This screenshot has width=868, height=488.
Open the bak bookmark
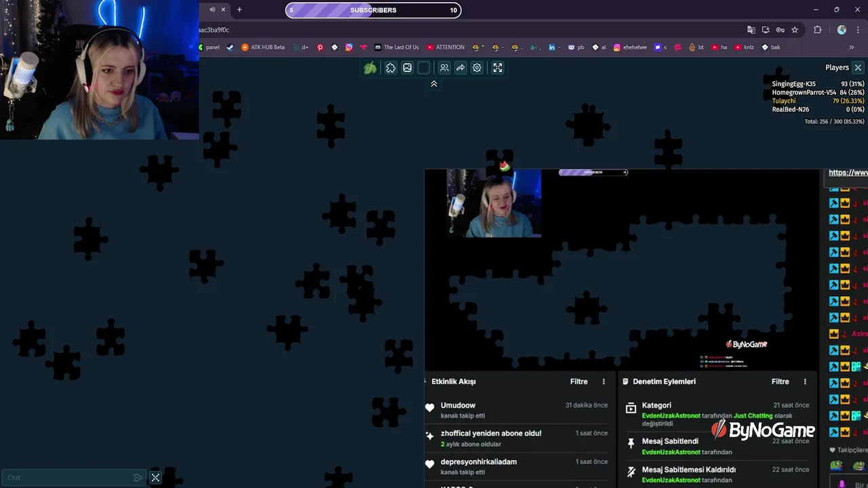pos(771,47)
